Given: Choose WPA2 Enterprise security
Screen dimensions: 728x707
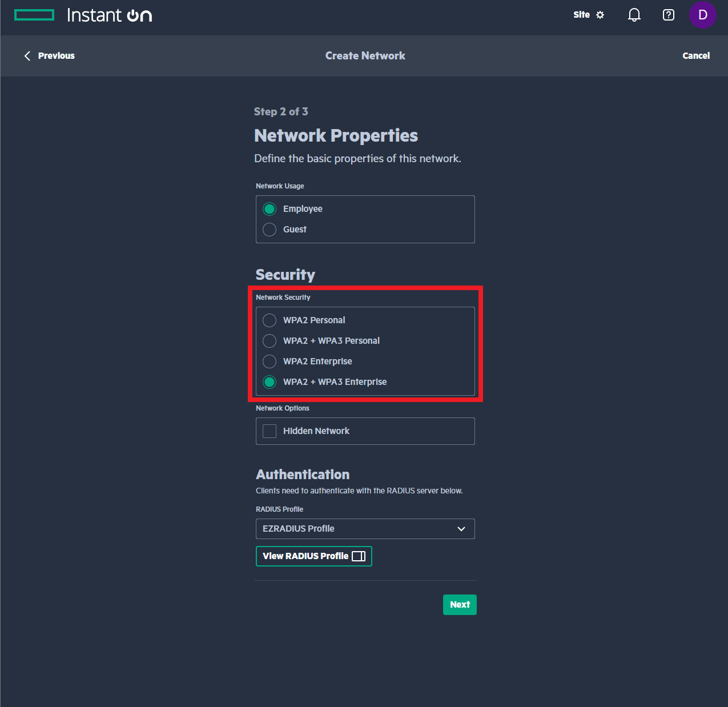Looking at the screenshot, I should pos(270,361).
